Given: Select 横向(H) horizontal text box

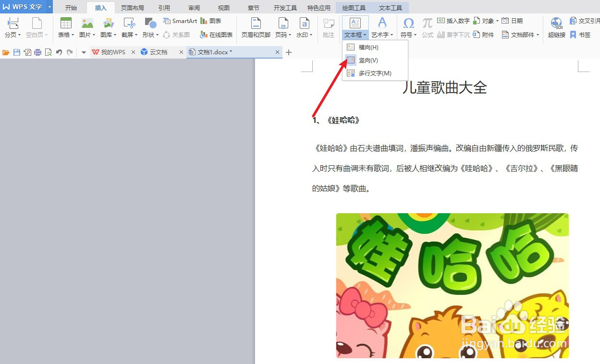Looking at the screenshot, I should 375,47.
